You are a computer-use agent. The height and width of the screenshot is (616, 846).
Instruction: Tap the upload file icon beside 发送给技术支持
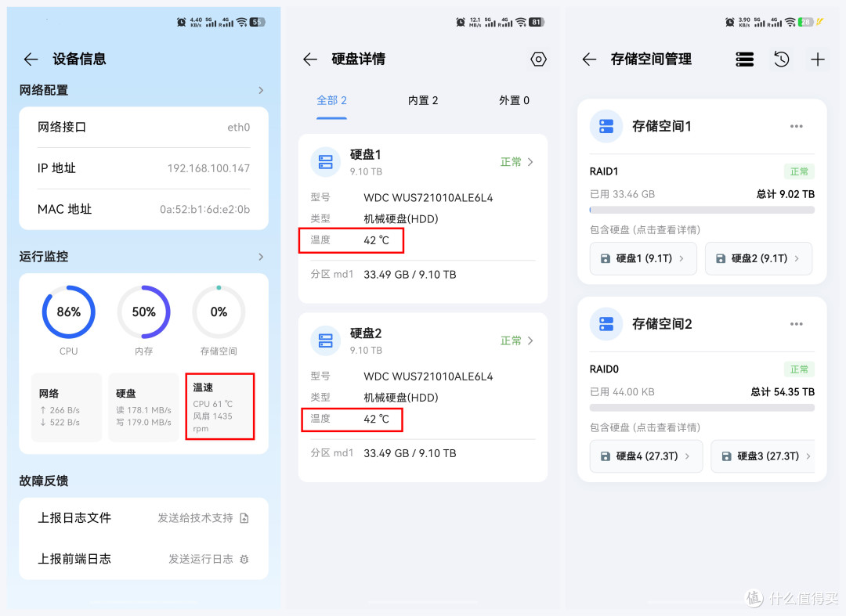(x=244, y=518)
